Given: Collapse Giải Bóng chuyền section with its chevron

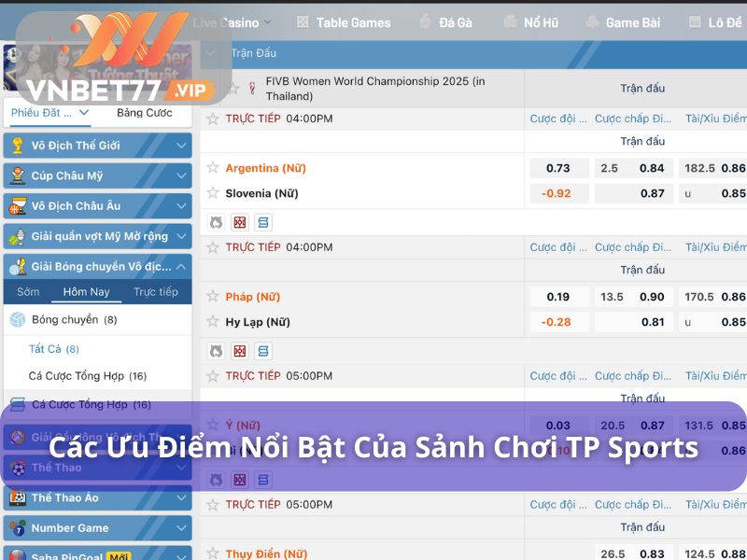Looking at the screenshot, I should coord(181,267).
